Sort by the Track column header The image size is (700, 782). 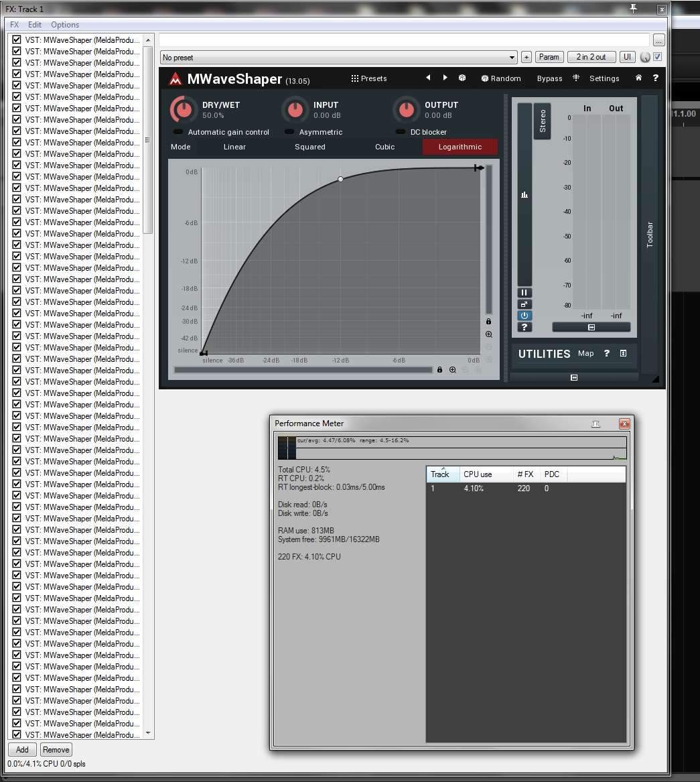443,474
